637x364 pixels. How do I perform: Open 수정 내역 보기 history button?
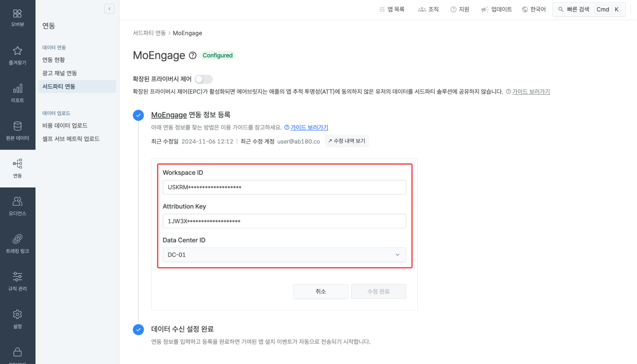click(x=347, y=142)
